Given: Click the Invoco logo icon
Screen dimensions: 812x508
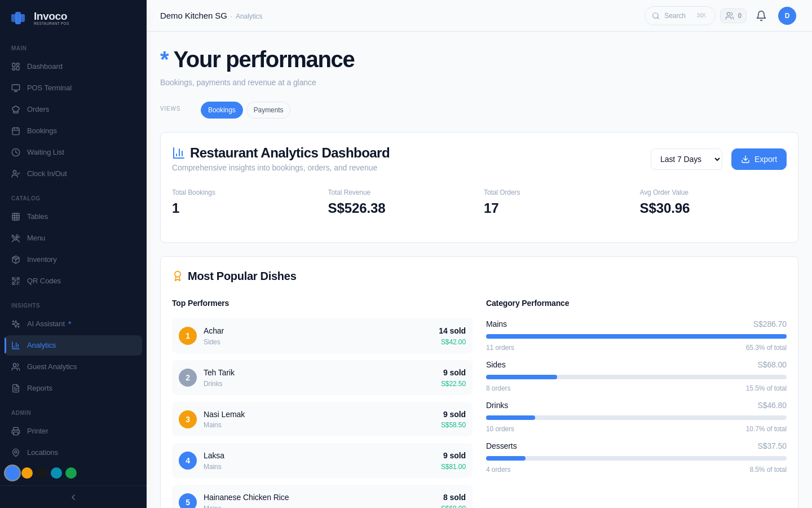Looking at the screenshot, I should coord(18,18).
